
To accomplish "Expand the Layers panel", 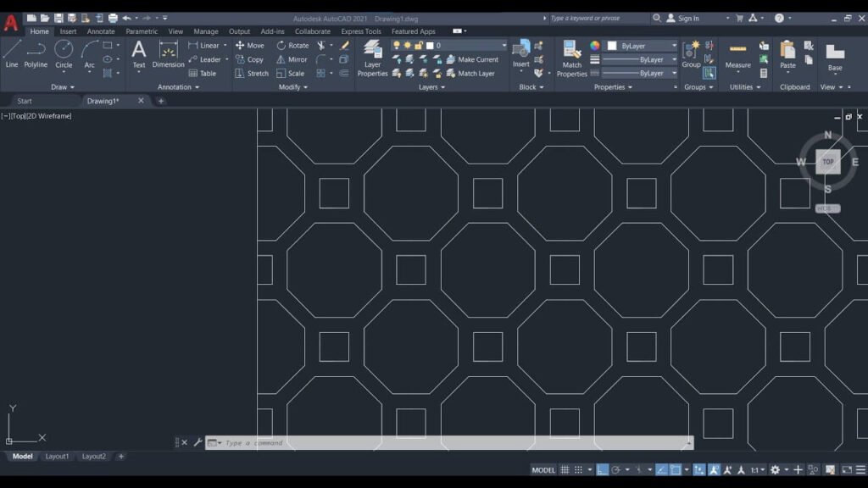I will click(431, 87).
